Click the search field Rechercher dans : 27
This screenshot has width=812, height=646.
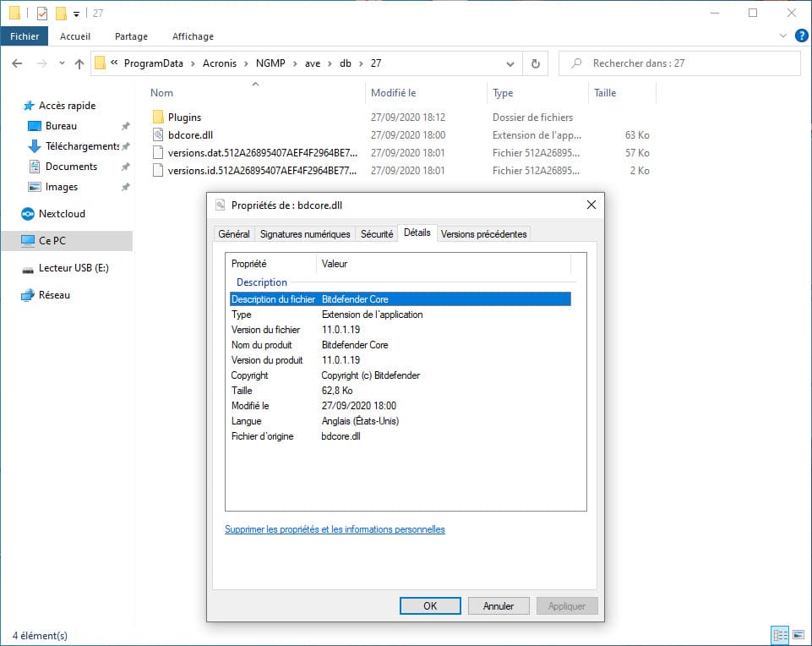[679, 63]
